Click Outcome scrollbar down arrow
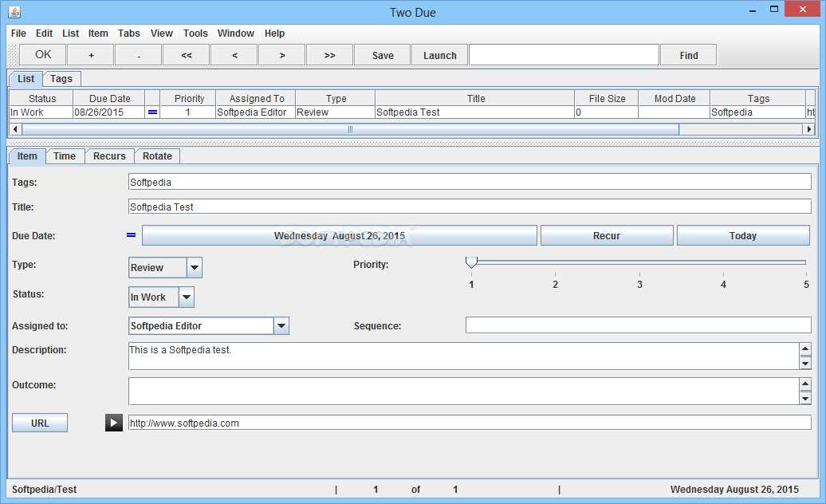This screenshot has height=504, width=826. point(805,399)
